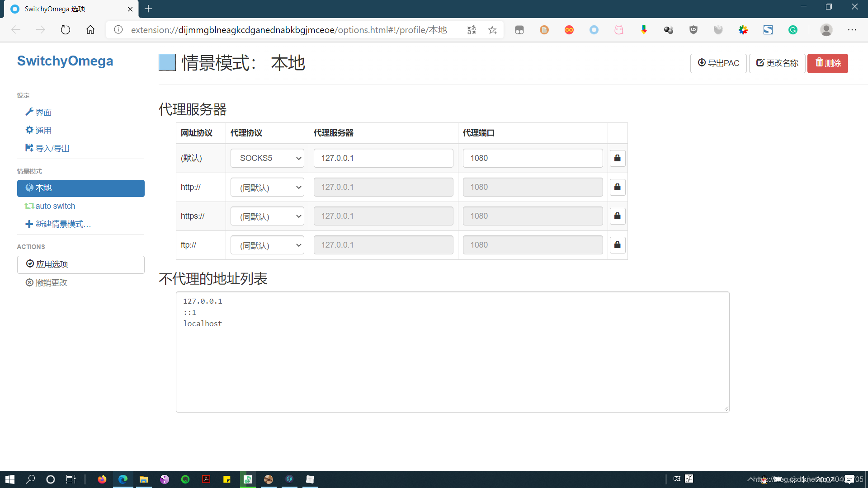Click the red infinity extension icon
Viewport: 868px width, 488px height.
[x=569, y=30]
